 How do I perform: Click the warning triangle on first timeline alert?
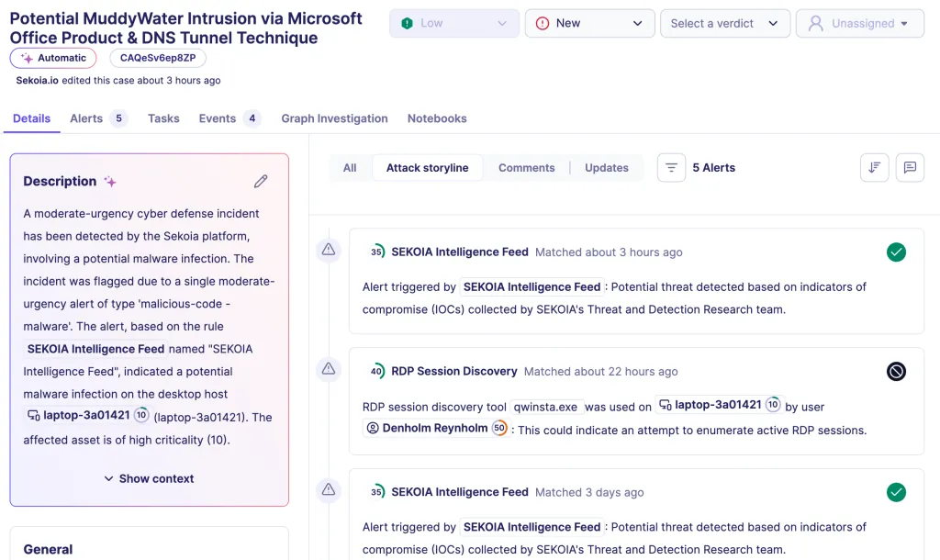[329, 250]
